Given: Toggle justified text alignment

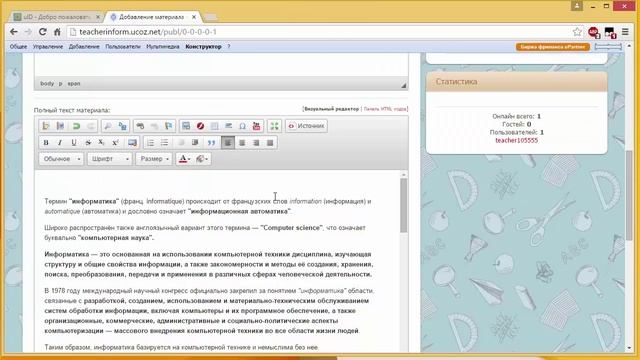Looking at the screenshot, I should tap(270, 142).
